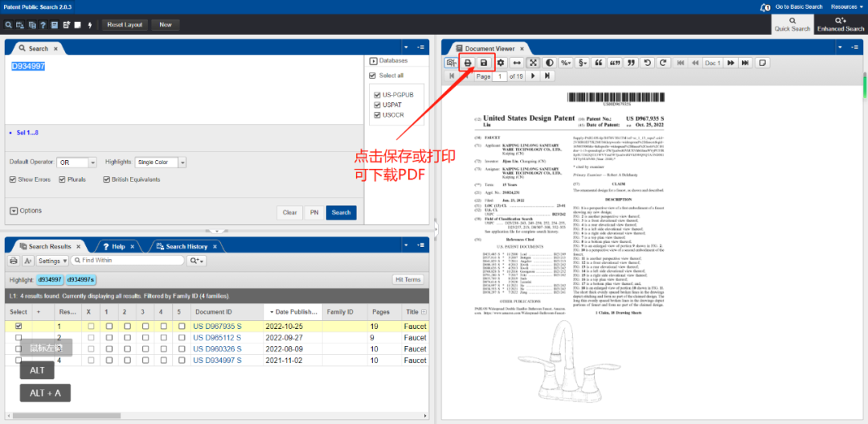Open the Highlights Single Color dropdown
The image size is (868, 424).
(x=161, y=163)
